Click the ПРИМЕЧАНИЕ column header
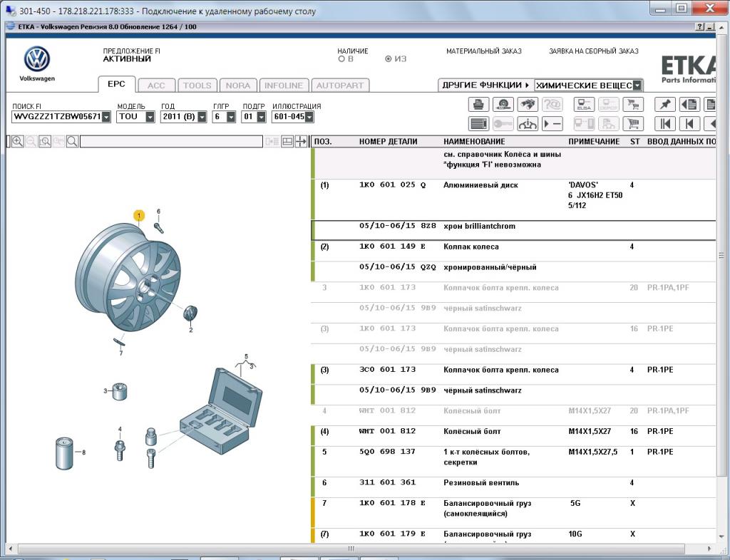Image resolution: width=730 pixels, height=560 pixels. pos(594,141)
